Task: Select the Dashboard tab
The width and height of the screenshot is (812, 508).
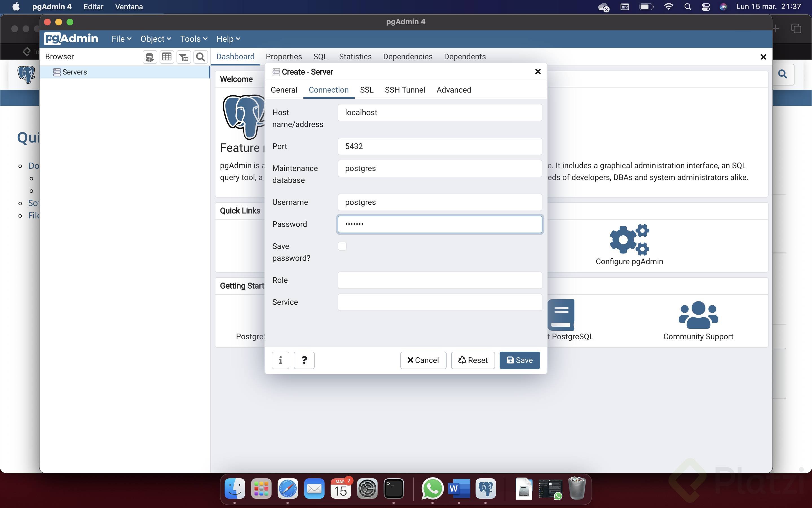Action: tap(235, 57)
